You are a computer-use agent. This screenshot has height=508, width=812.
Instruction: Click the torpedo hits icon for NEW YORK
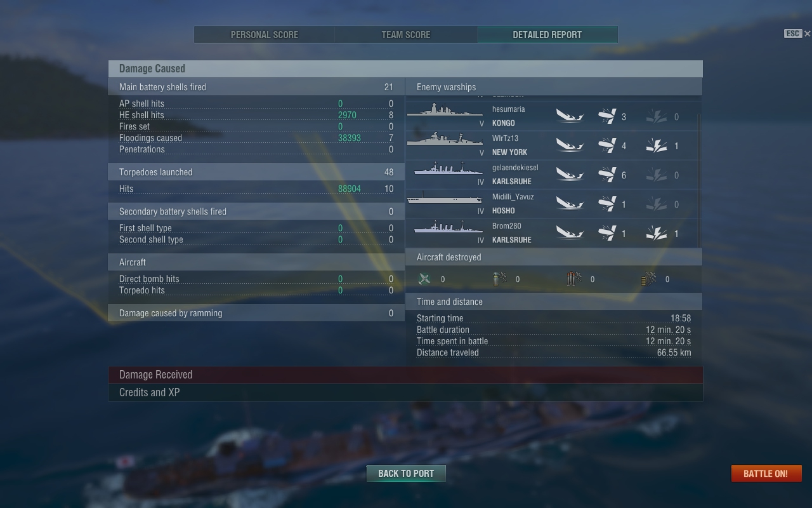coord(607,145)
